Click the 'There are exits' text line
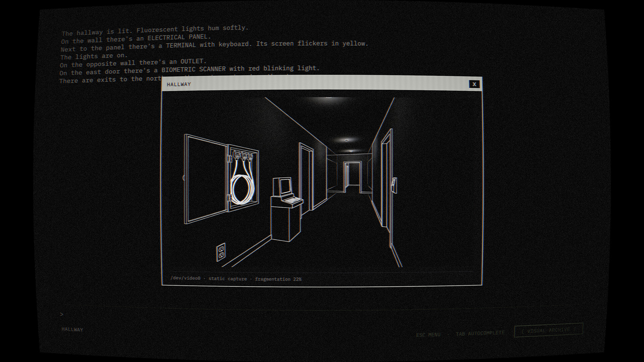Image resolution: width=644 pixels, height=362 pixels. pyautogui.click(x=110, y=80)
